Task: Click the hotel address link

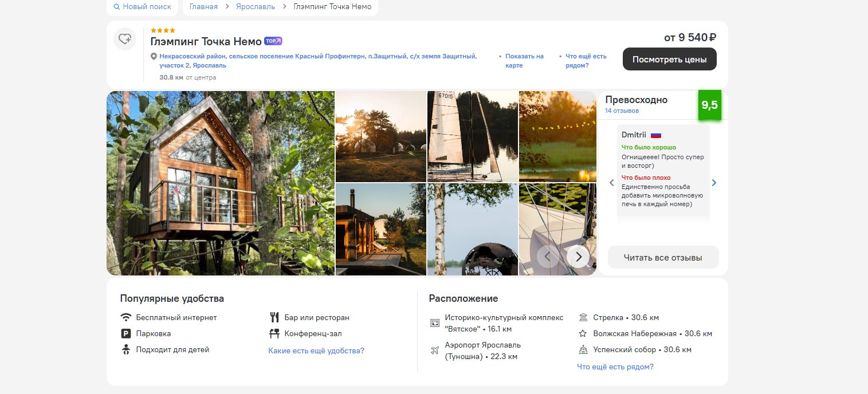Action: (x=318, y=61)
